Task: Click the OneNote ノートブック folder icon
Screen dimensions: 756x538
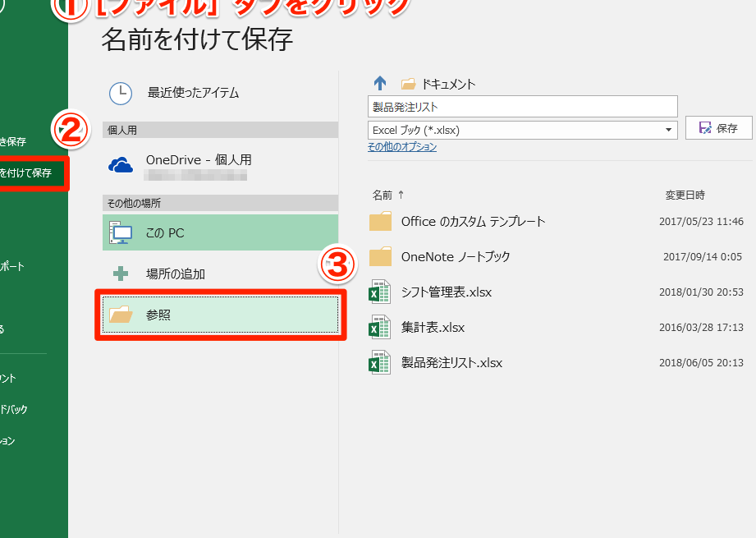Action: pos(380,257)
